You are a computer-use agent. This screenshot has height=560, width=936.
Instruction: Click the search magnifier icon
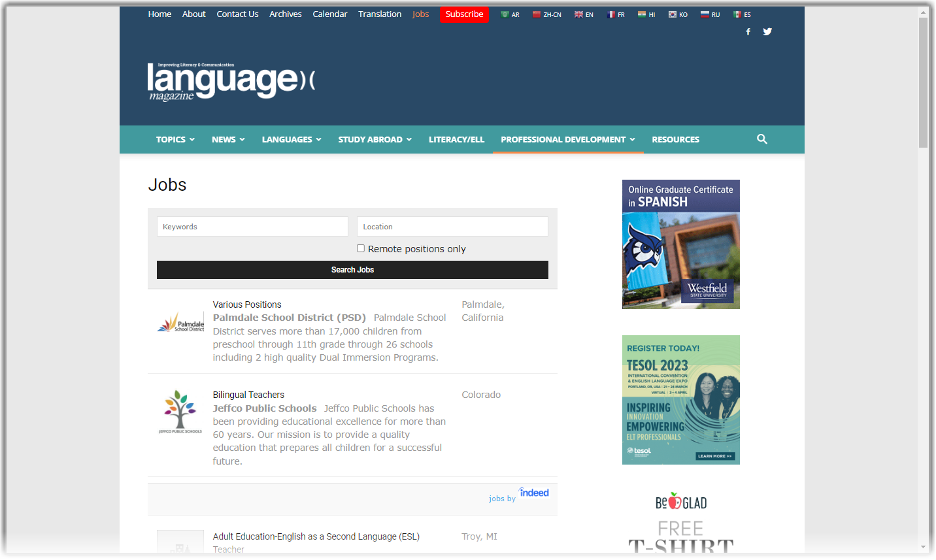click(x=762, y=139)
